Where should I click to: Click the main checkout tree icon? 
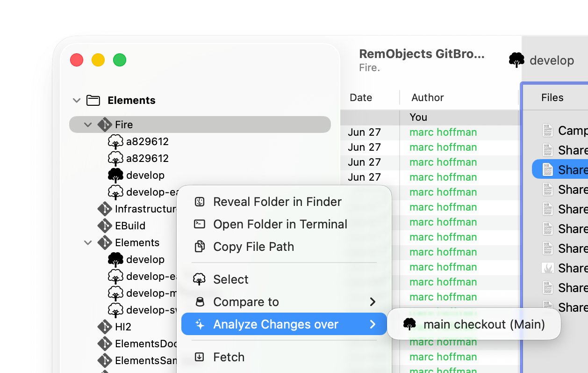[409, 324]
